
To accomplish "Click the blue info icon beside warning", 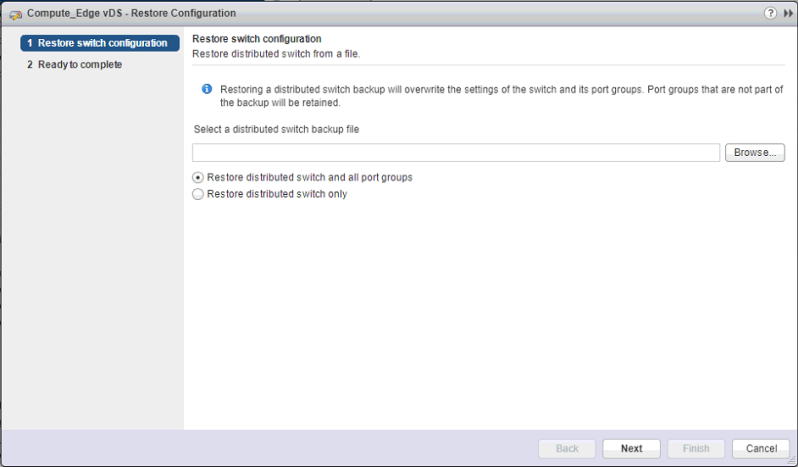I will [x=206, y=89].
